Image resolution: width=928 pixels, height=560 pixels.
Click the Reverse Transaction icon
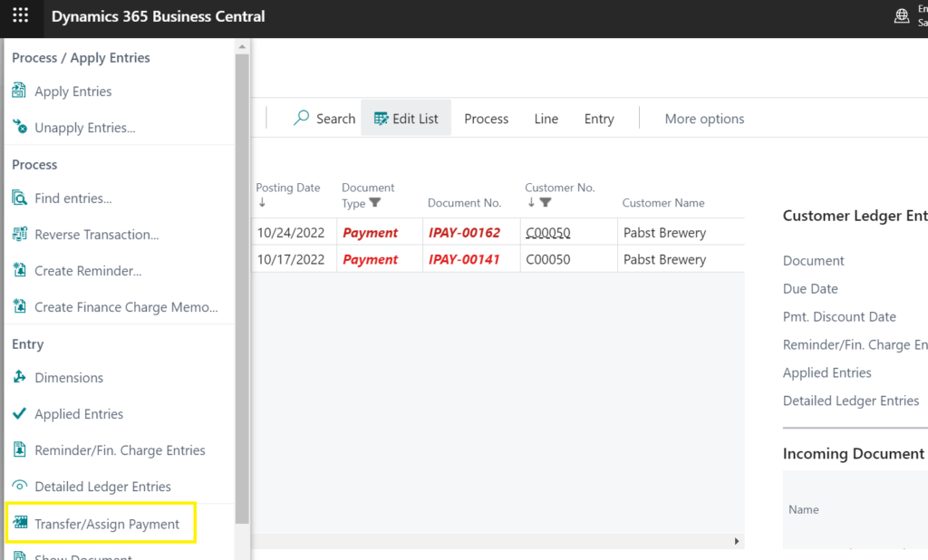point(19,235)
